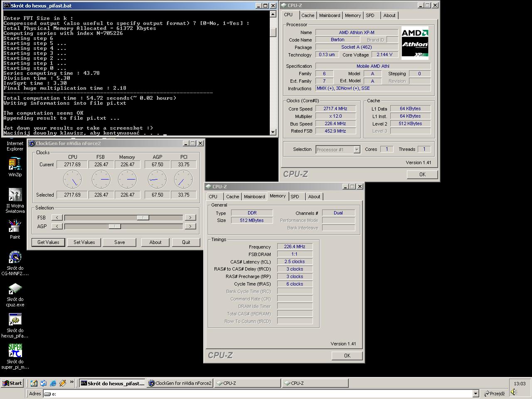532x399 pixels.
Task: Open the II Wojna Światowa desktop icon
Action: pyautogui.click(x=15, y=200)
